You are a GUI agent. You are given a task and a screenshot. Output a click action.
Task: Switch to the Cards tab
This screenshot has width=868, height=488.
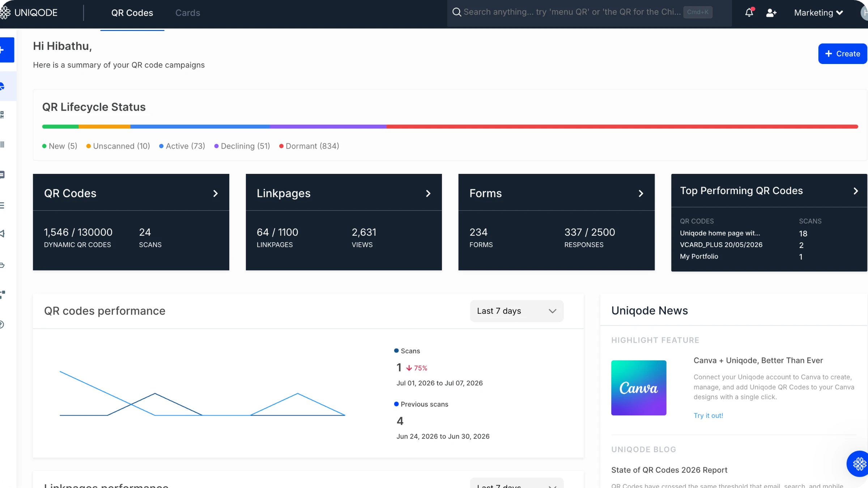(x=188, y=13)
